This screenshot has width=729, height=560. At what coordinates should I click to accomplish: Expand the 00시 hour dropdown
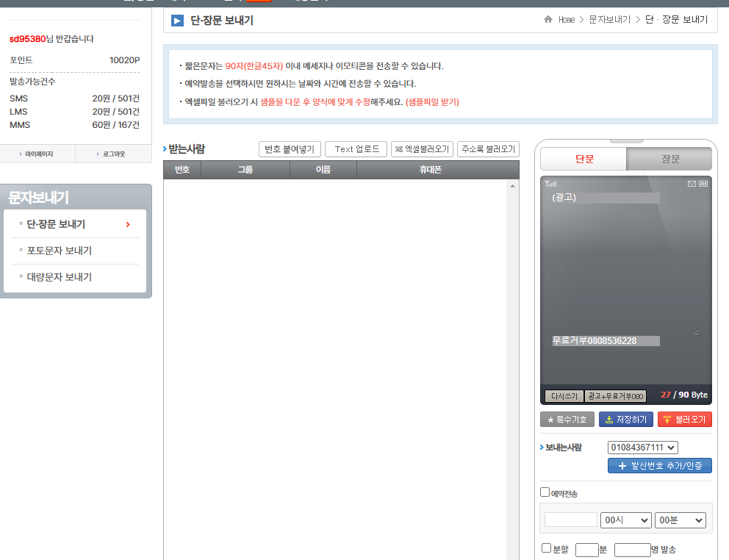point(625,520)
